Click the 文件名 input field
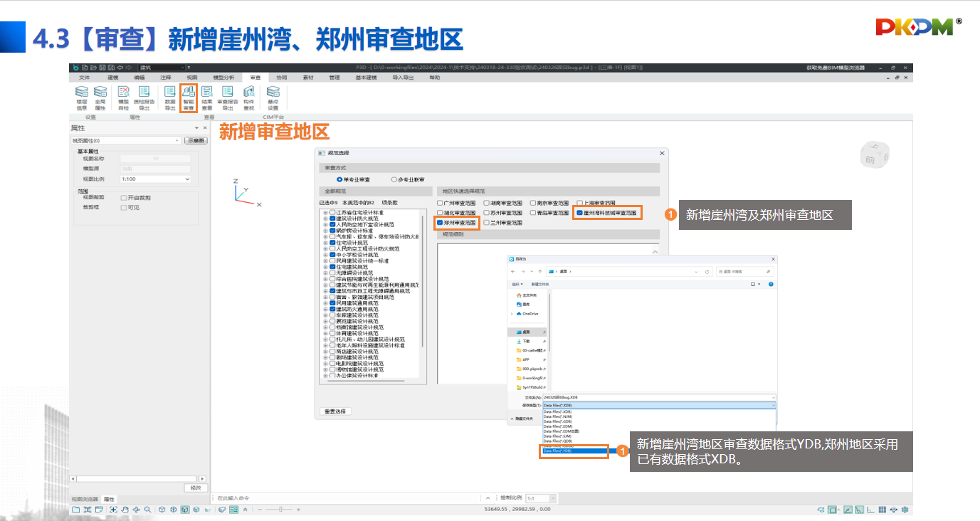 click(x=658, y=397)
